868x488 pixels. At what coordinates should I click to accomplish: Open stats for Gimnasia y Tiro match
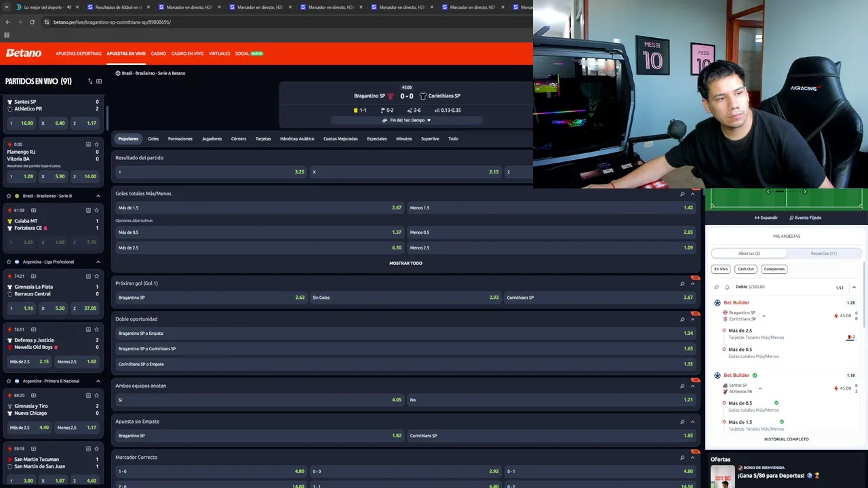88,395
